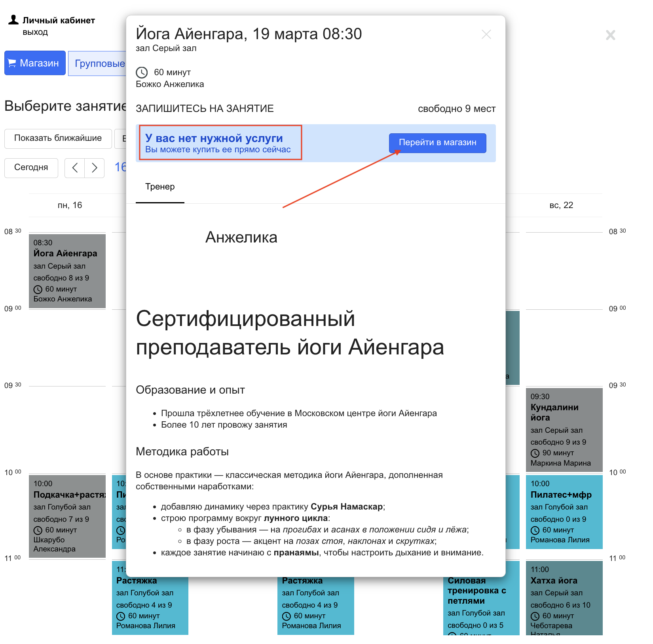Go to previous week with left chevron

75,168
